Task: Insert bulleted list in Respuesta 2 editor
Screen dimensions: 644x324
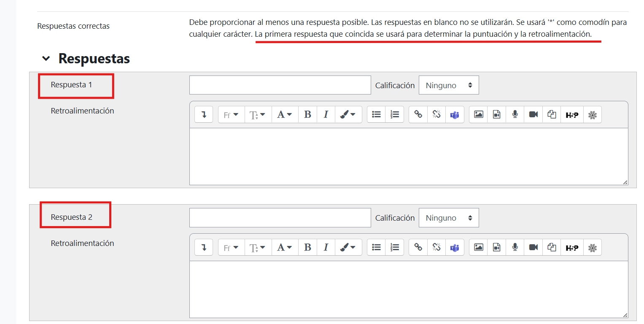Action: tap(376, 247)
